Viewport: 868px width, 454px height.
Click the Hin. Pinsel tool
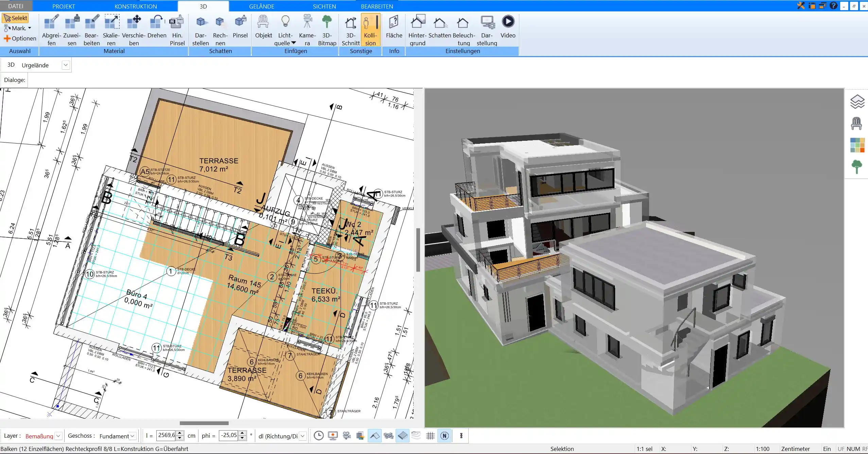pyautogui.click(x=177, y=30)
